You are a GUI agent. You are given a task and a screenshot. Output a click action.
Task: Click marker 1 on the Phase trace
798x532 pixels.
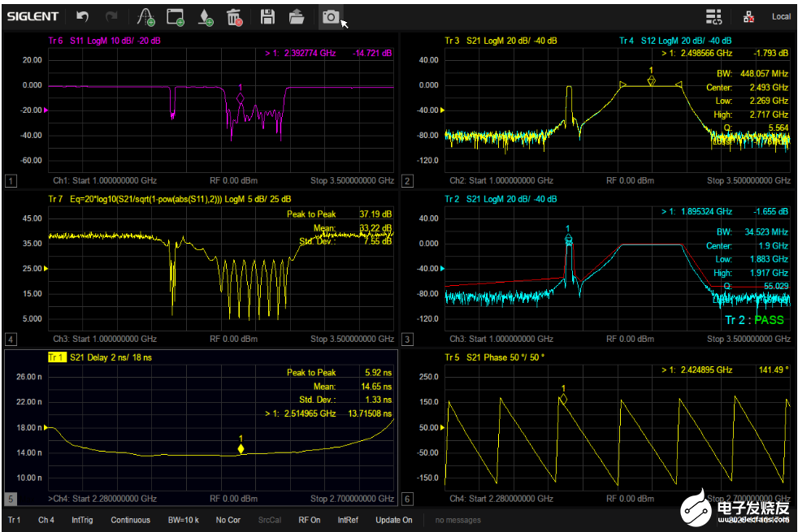coord(563,398)
